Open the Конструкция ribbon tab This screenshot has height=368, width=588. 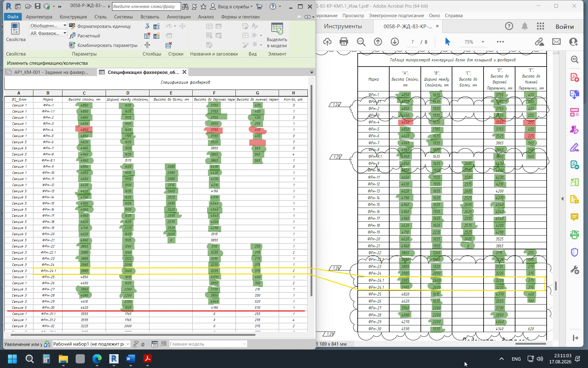click(x=73, y=17)
